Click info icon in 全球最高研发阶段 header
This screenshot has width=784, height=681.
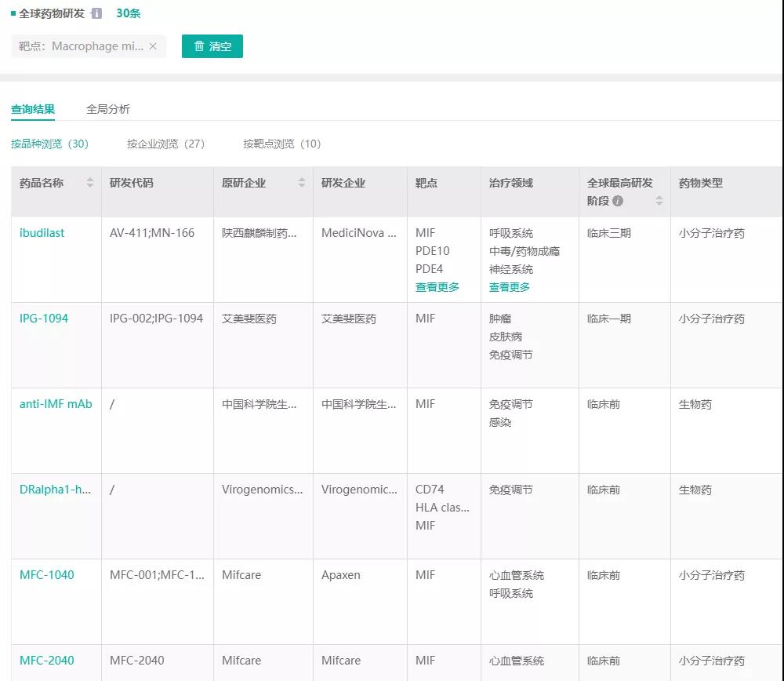point(618,201)
